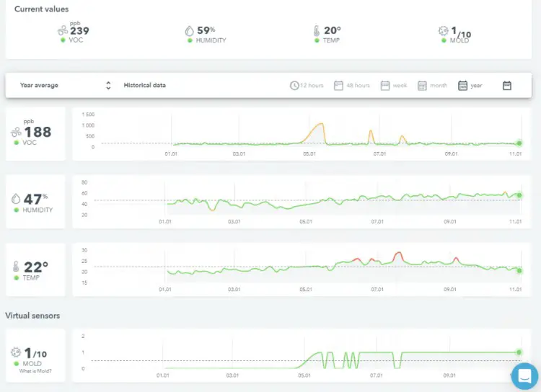Select the Temp 22° card

pyautogui.click(x=35, y=269)
